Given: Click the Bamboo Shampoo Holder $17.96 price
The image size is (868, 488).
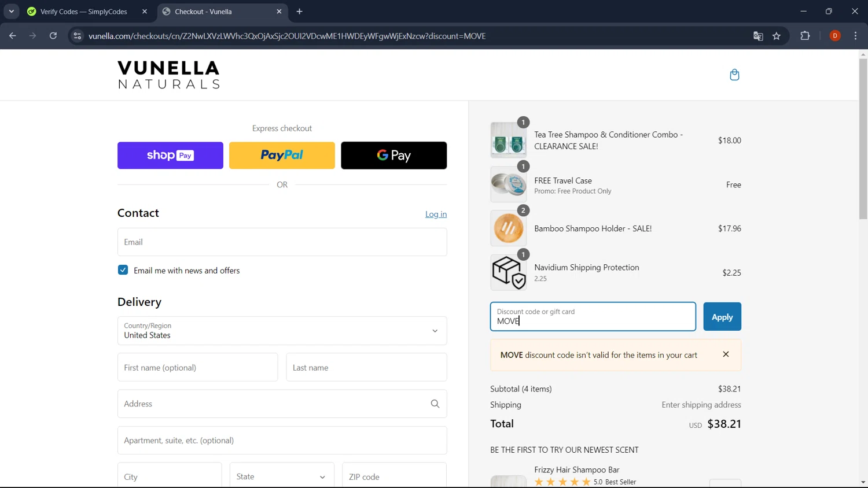Looking at the screenshot, I should pos(729,228).
